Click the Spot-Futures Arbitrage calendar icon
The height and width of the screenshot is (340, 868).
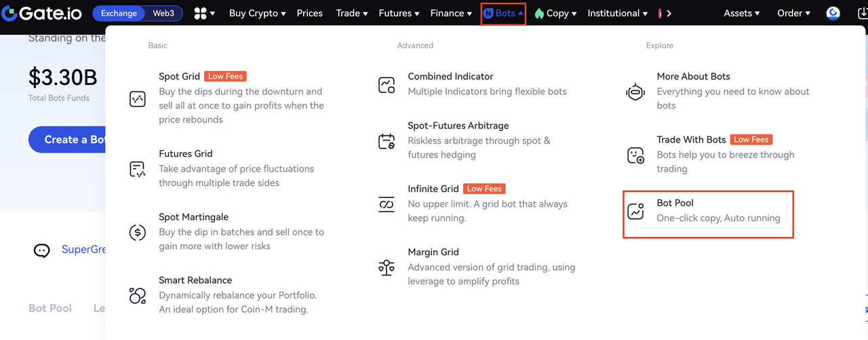387,141
